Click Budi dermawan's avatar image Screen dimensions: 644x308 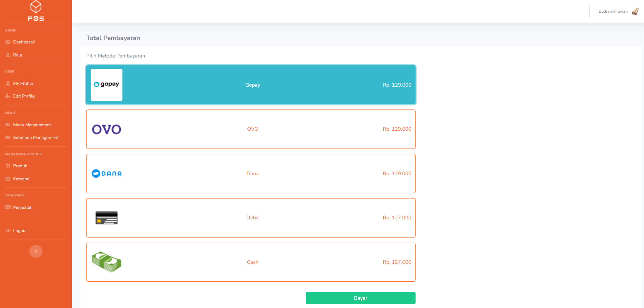coord(635,11)
